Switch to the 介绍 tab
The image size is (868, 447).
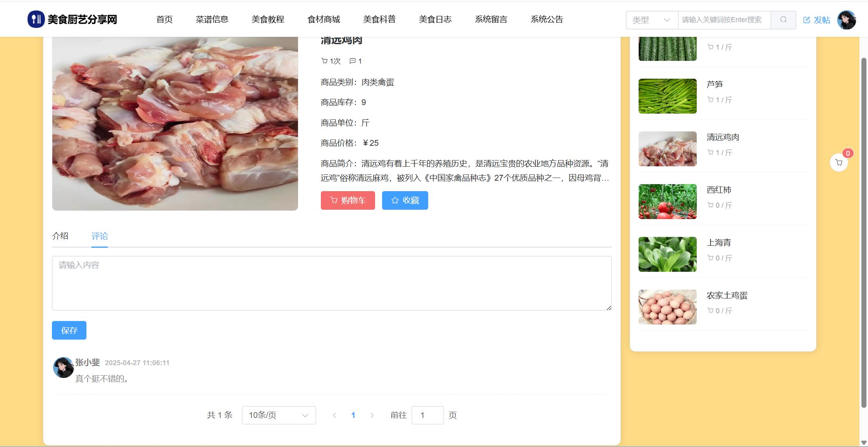point(60,236)
